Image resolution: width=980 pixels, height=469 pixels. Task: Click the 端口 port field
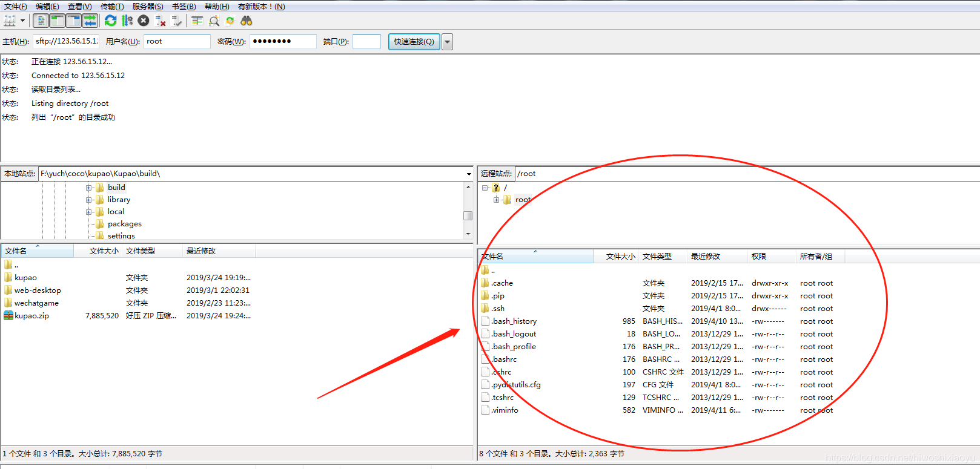366,41
